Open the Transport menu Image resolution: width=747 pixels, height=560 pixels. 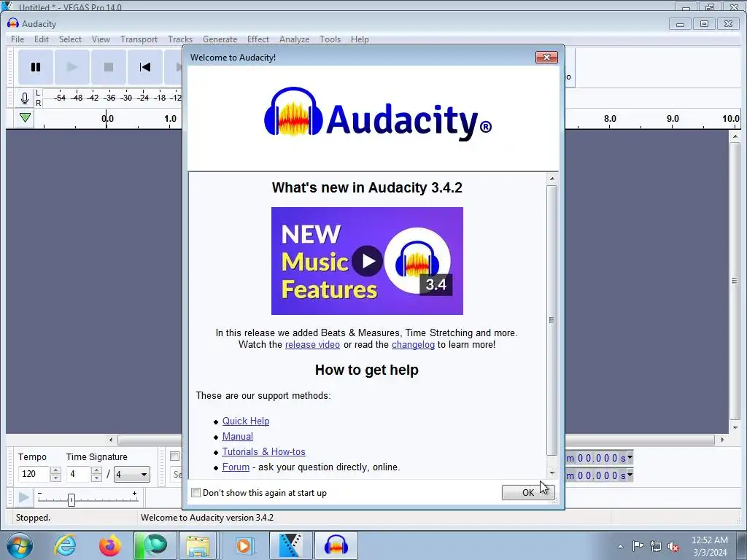[x=139, y=39]
